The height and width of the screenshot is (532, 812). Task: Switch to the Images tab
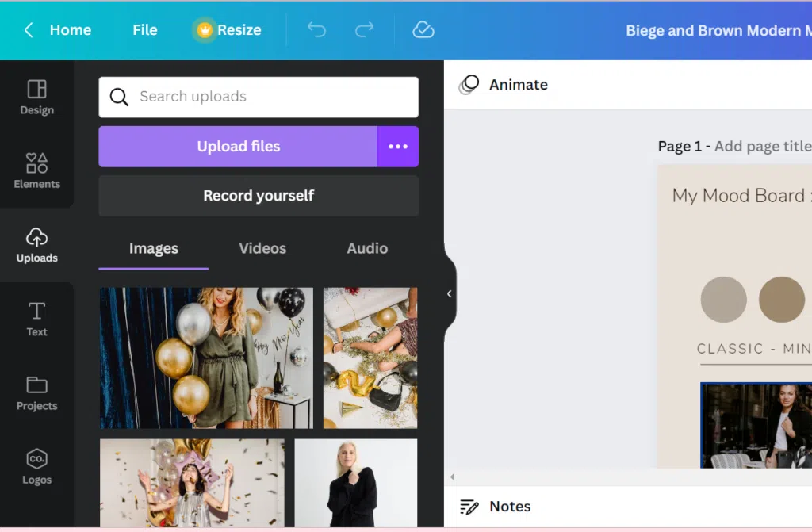(154, 249)
